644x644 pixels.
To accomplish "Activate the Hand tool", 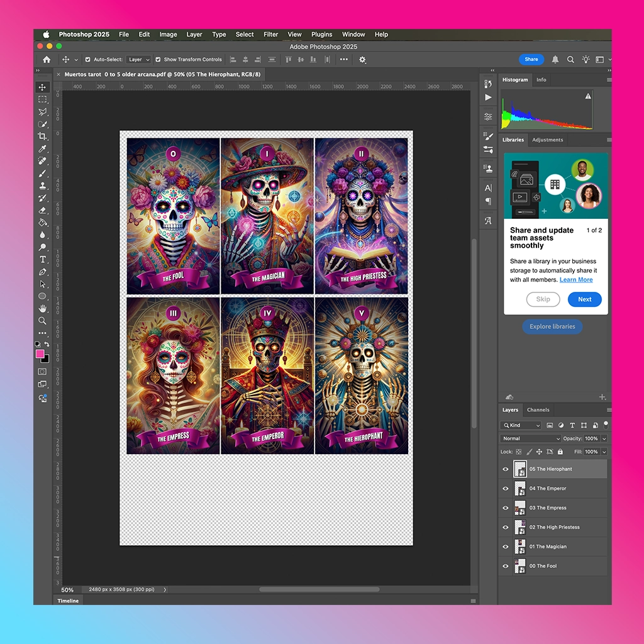I will [x=42, y=308].
